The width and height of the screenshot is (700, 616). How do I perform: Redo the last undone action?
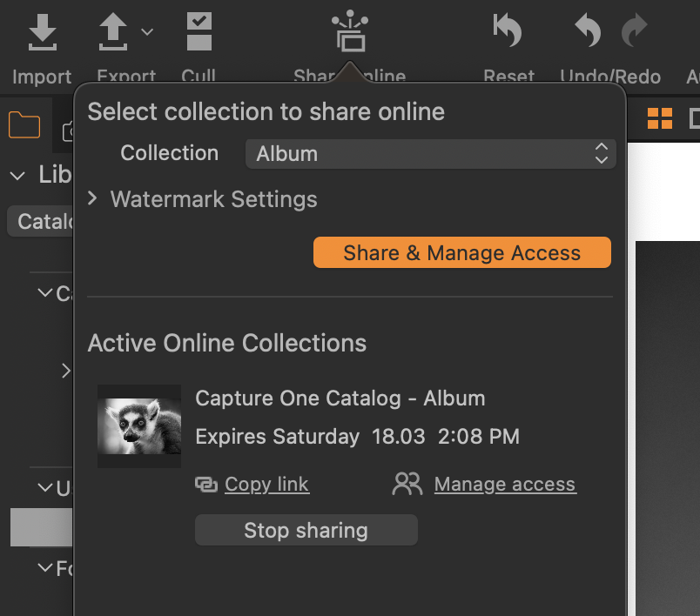point(635,30)
